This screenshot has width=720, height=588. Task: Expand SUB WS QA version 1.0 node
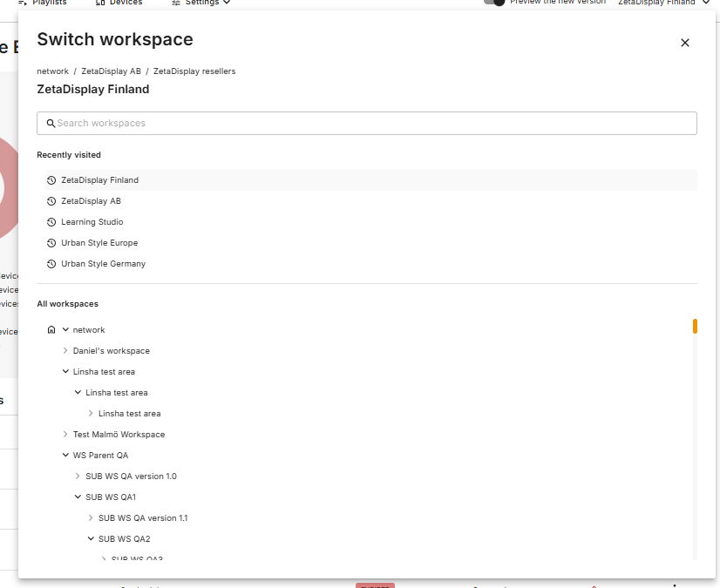click(x=78, y=476)
